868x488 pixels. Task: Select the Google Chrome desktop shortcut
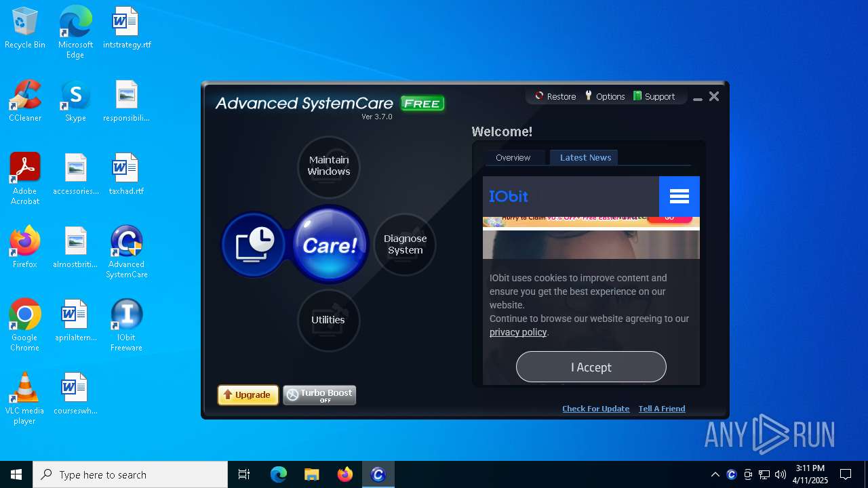point(25,325)
